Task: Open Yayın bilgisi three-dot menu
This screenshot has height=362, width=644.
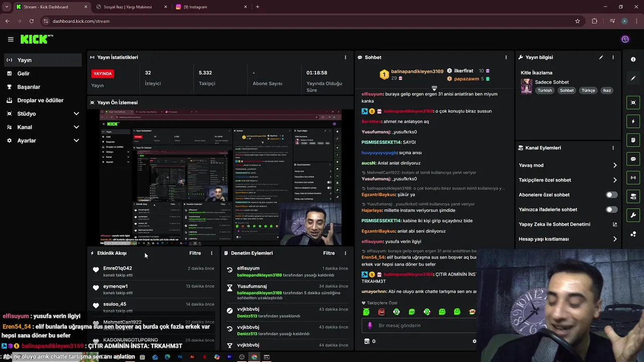Action: click(613, 57)
